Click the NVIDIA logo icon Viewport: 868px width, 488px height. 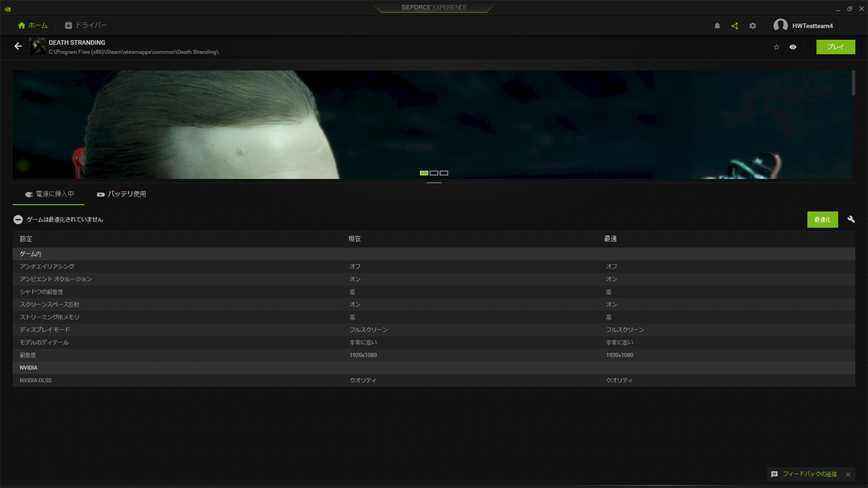click(x=7, y=8)
